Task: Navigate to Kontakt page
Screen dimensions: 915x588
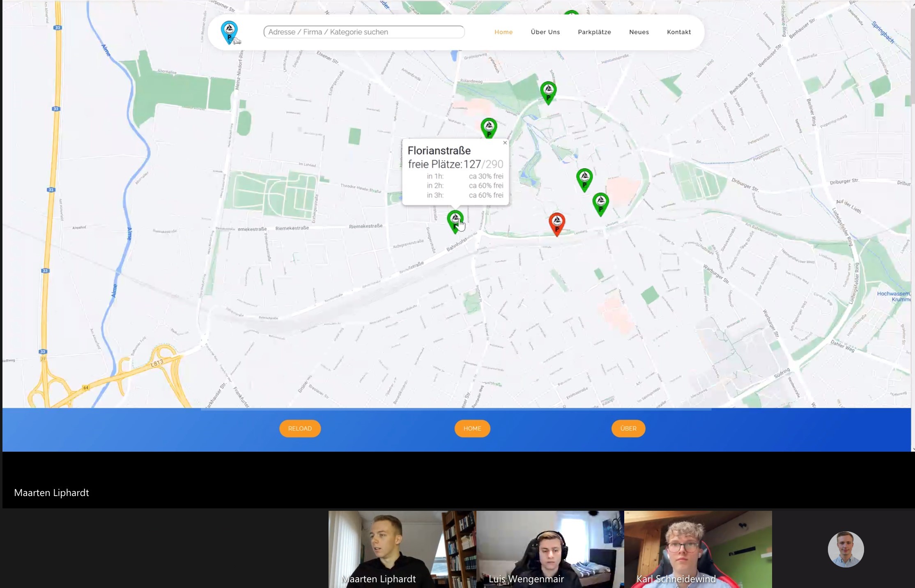Action: click(679, 32)
